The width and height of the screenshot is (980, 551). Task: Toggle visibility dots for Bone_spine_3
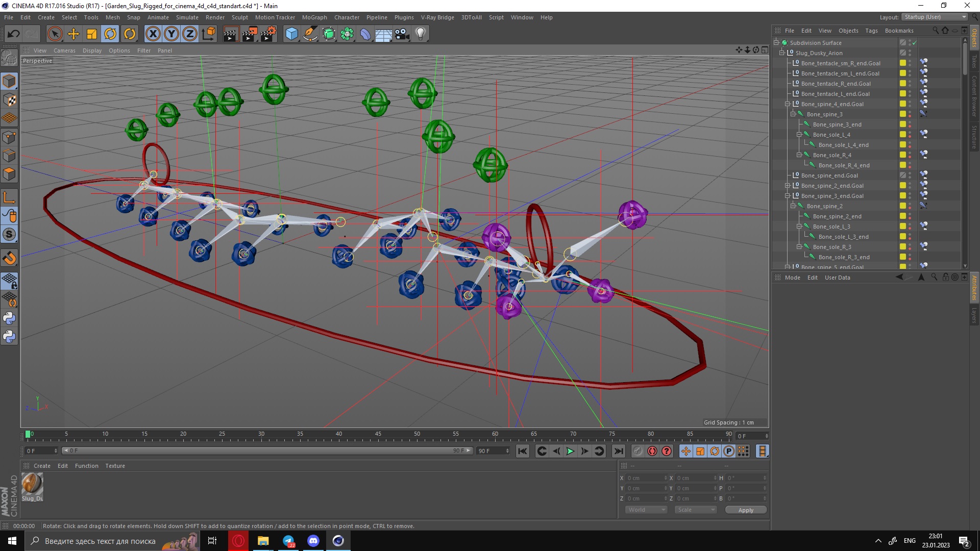click(x=910, y=114)
